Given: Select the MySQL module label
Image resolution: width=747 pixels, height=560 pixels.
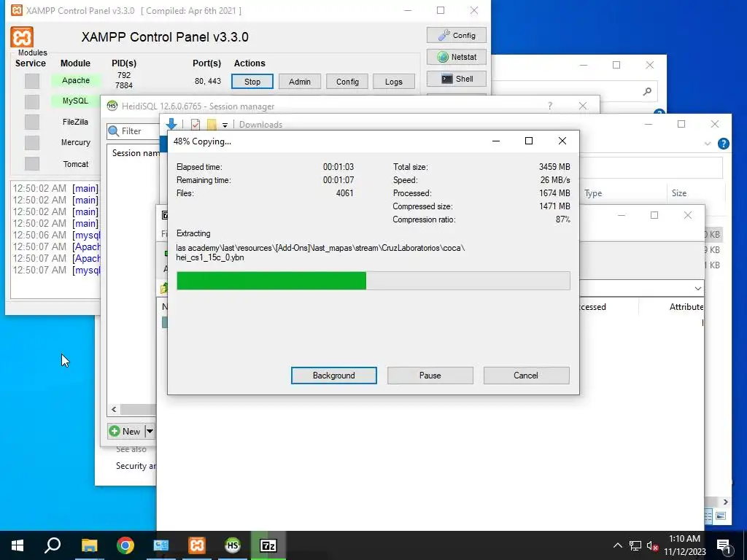Looking at the screenshot, I should coord(76,101).
